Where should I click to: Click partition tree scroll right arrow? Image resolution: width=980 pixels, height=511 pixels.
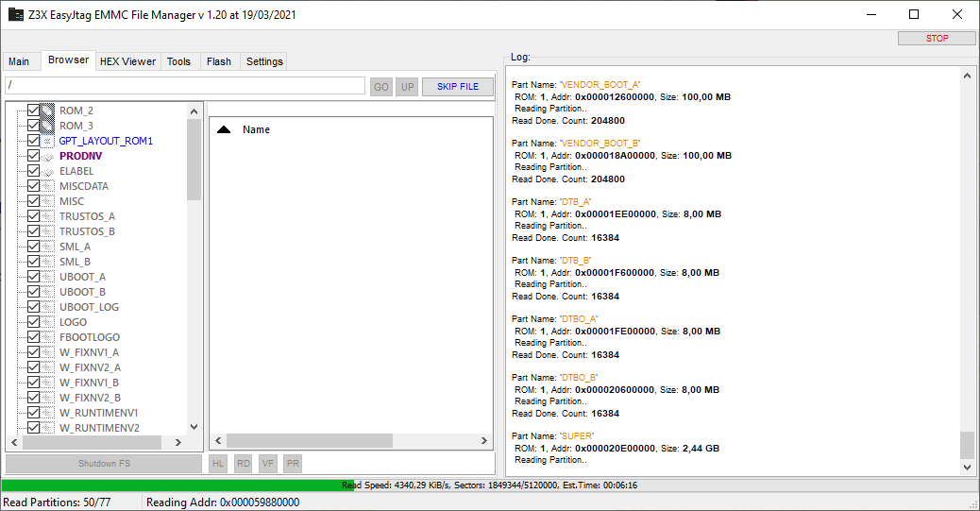click(178, 442)
